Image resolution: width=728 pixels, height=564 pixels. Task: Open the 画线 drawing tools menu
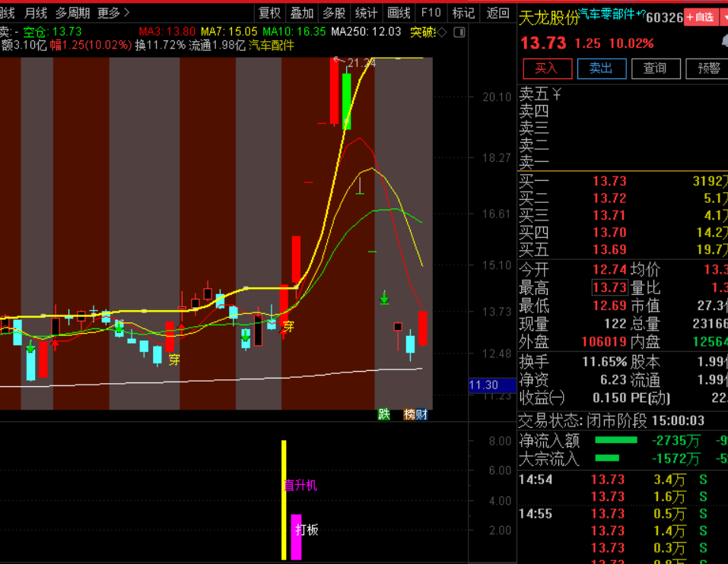(399, 13)
